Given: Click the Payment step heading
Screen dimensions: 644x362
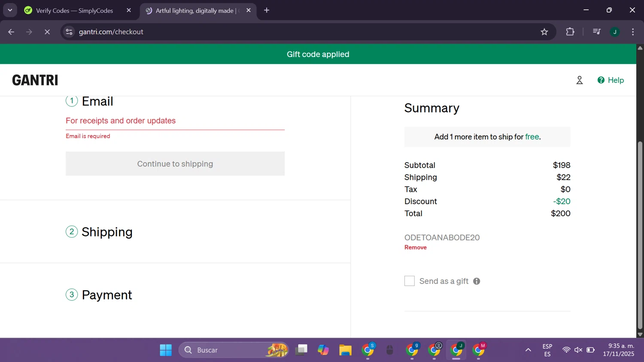Looking at the screenshot, I should pyautogui.click(x=107, y=295).
